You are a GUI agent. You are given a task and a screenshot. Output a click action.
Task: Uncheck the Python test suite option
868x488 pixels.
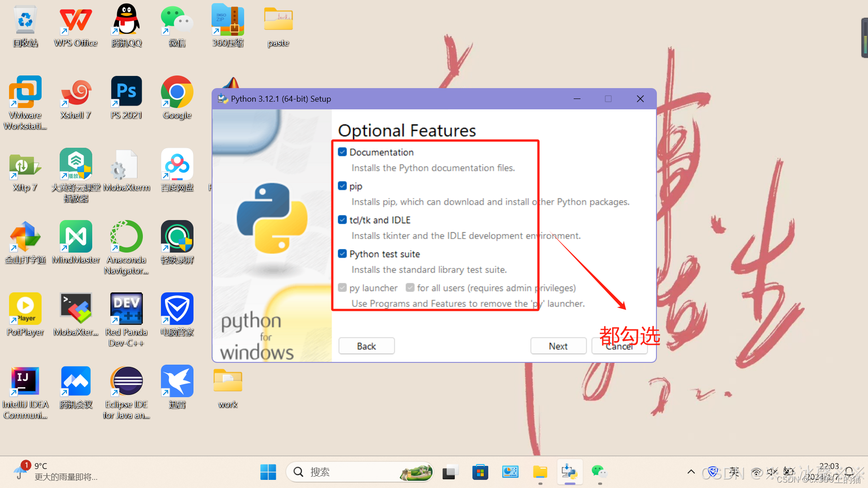[x=342, y=254]
